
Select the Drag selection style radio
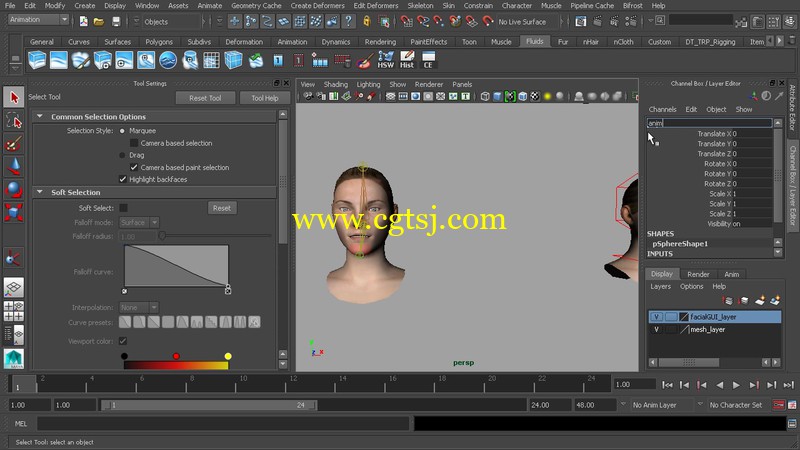(x=122, y=155)
